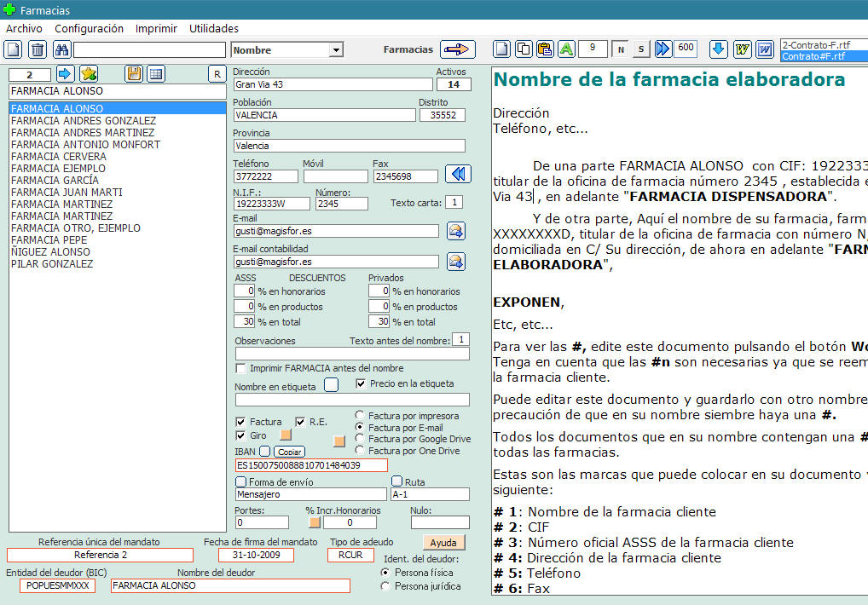Click the Ayuda button
The height and width of the screenshot is (605, 868).
[x=443, y=543]
